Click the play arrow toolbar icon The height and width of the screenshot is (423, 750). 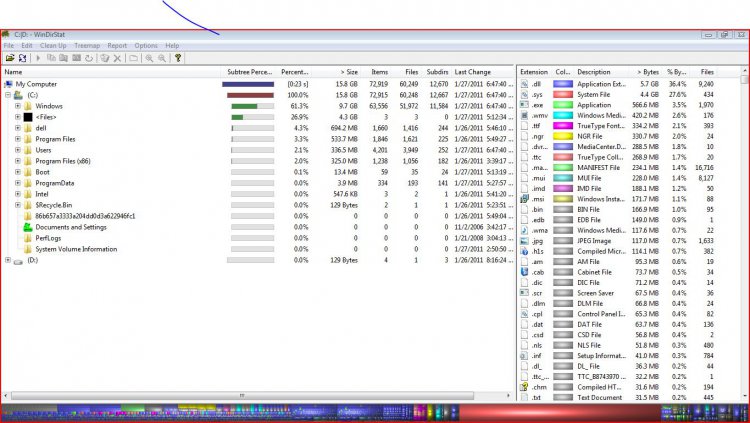(x=38, y=58)
